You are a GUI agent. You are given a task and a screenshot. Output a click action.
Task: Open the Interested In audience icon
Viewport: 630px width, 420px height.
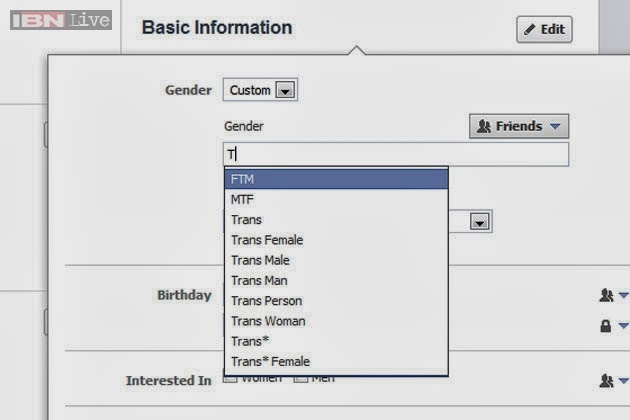coord(613,381)
